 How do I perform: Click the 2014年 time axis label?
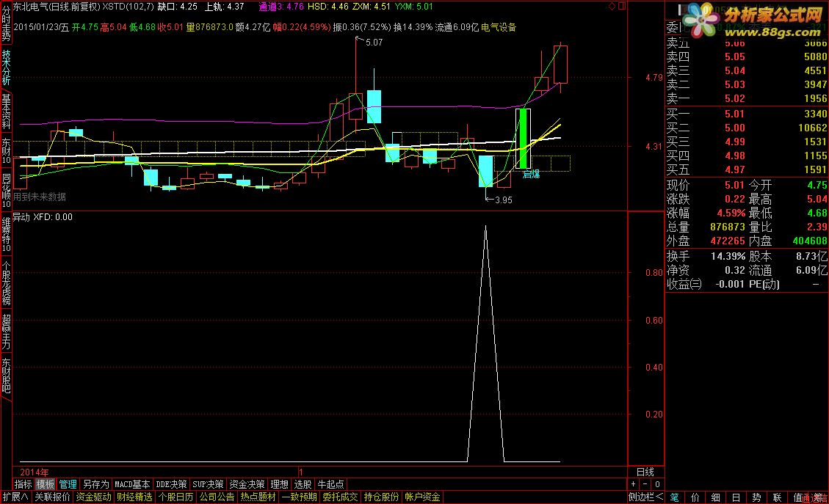pos(34,472)
